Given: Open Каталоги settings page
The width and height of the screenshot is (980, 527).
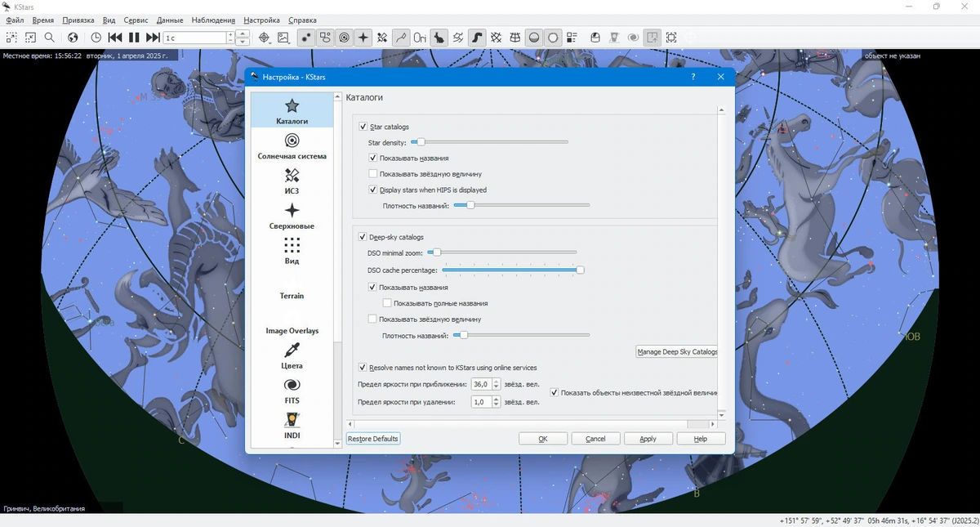Looking at the screenshot, I should [x=292, y=112].
